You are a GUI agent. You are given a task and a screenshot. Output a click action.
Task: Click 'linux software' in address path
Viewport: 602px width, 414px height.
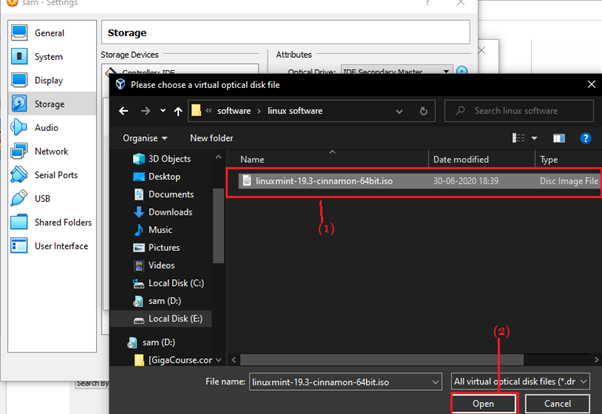(x=295, y=111)
